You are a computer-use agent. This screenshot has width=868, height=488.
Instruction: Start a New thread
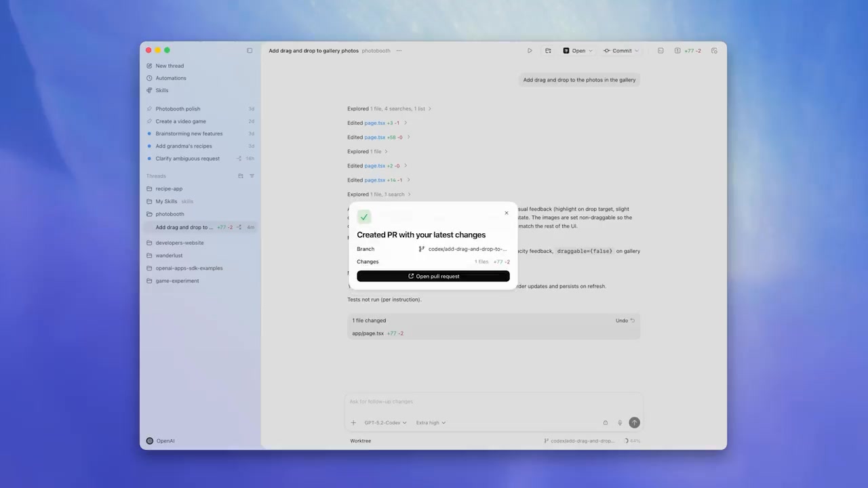[x=170, y=66]
